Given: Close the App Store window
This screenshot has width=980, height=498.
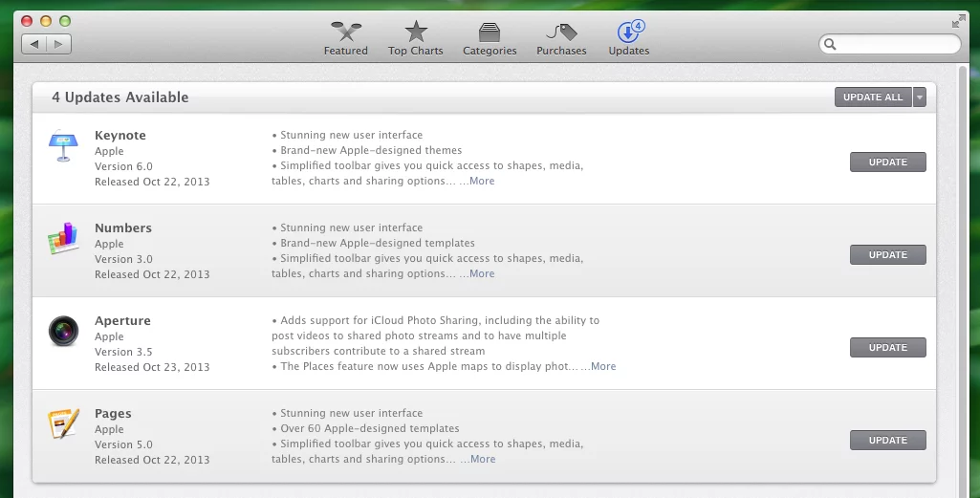Looking at the screenshot, I should click(x=27, y=21).
